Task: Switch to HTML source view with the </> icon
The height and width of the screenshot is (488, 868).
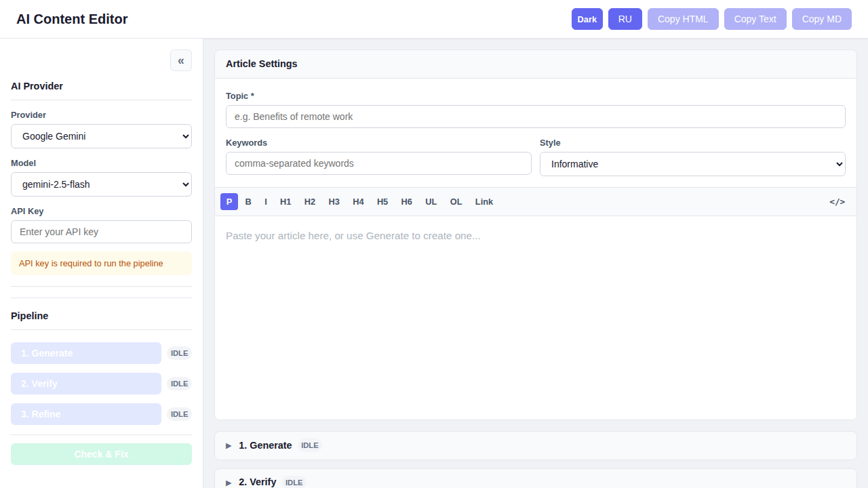Action: click(x=837, y=201)
